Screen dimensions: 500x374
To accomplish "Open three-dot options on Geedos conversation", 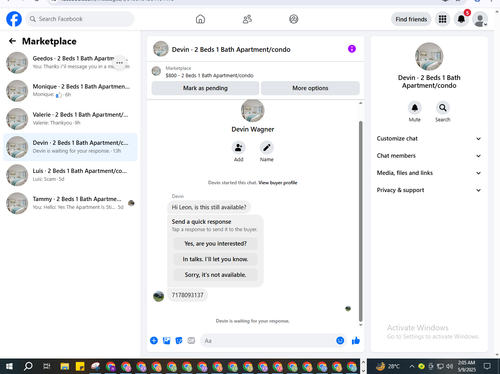I will click(119, 63).
